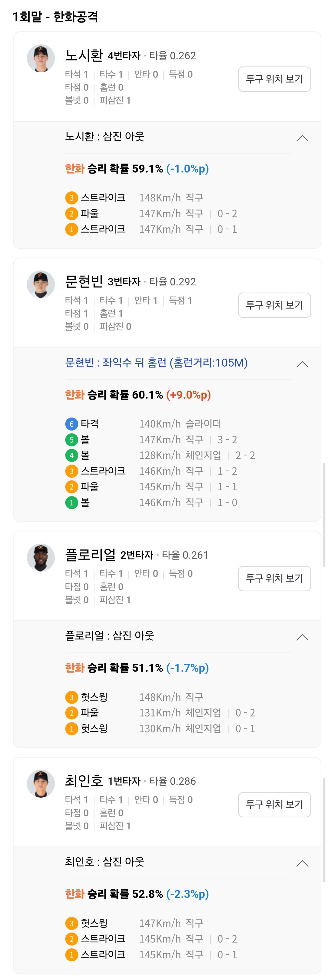Screen dimensions: 329x980
Task: Click 노시환 player photo avatar
Action: (41, 58)
